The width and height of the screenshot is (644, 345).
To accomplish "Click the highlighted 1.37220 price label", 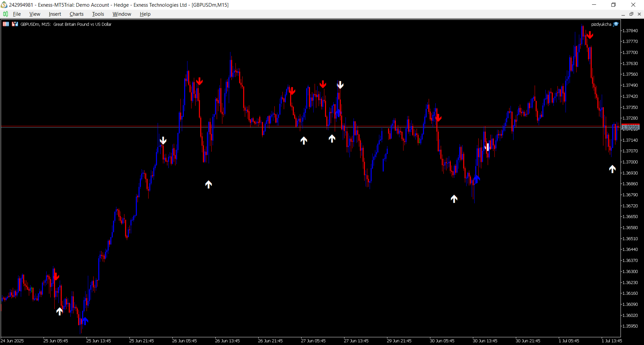I will [630, 127].
